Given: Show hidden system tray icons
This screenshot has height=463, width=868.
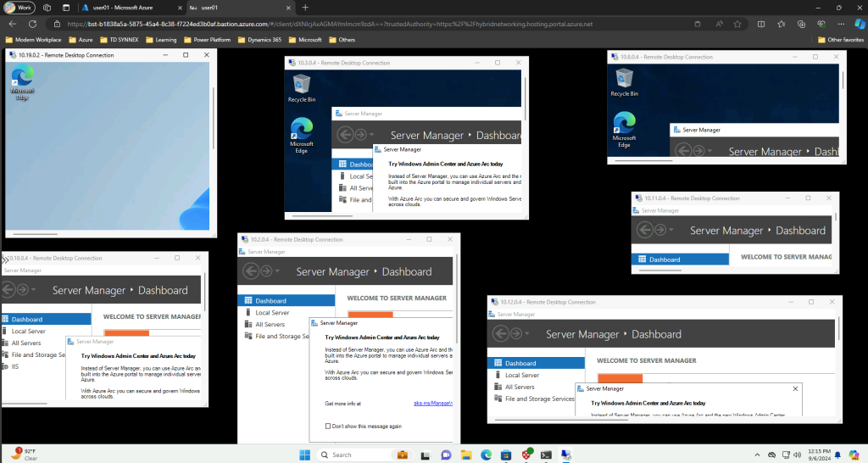Looking at the screenshot, I should (757, 455).
